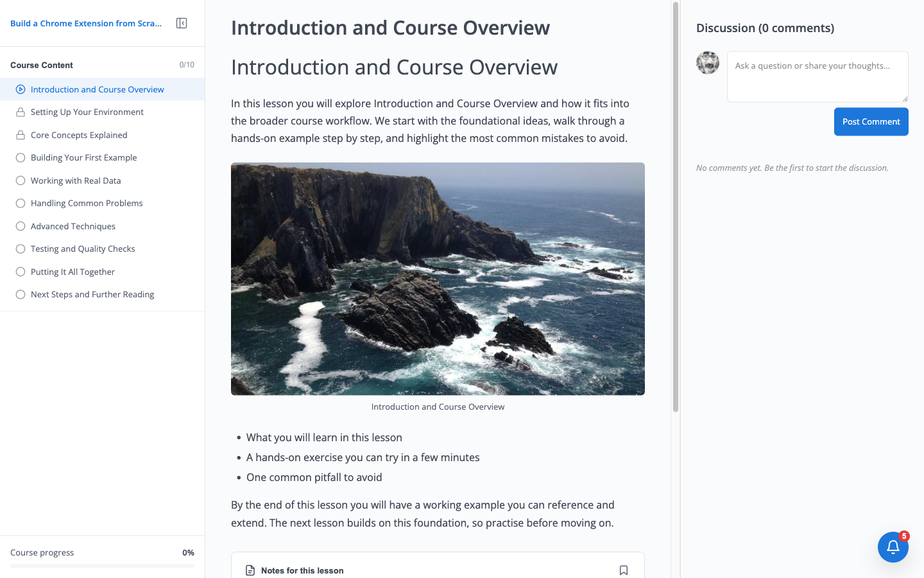The image size is (924, 578).
Task: Click the lesson content vertical scrollbar
Action: click(675, 207)
